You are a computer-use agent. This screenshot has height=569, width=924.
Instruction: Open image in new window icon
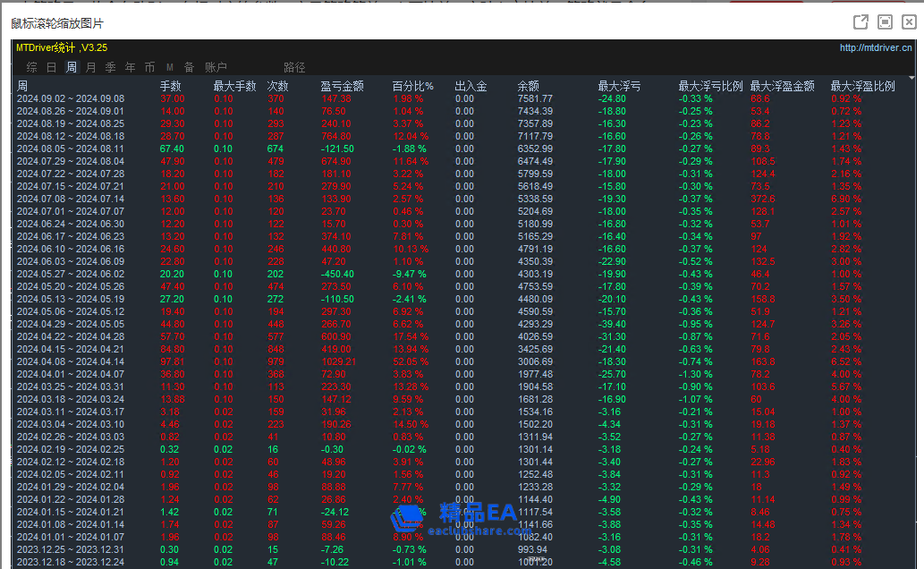[860, 22]
